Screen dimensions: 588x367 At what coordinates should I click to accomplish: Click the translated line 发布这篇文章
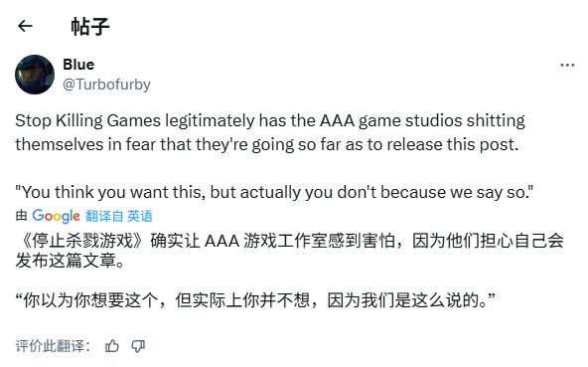[x=70, y=261]
